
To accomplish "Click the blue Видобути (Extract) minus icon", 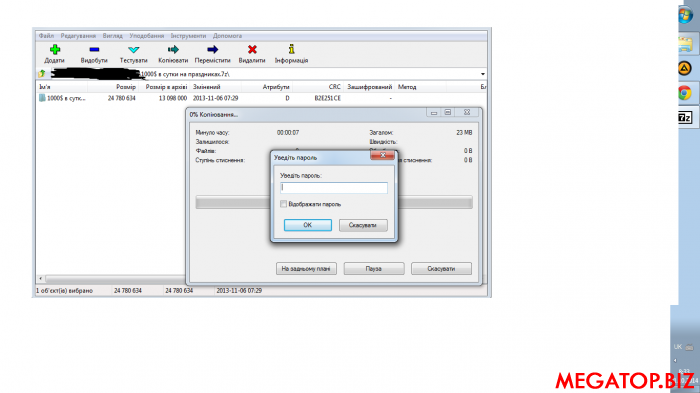I will click(x=94, y=50).
